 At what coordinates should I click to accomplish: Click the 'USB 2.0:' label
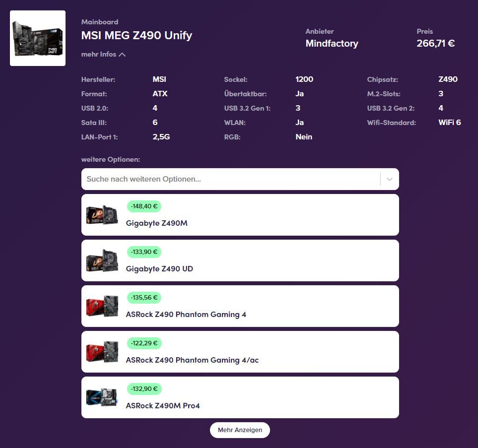coord(94,108)
